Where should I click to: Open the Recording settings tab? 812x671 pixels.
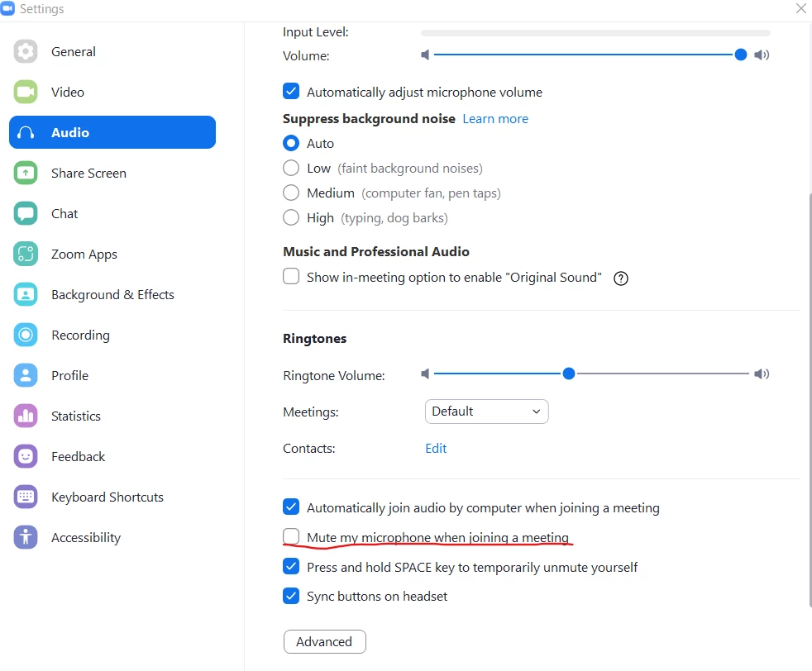point(80,335)
